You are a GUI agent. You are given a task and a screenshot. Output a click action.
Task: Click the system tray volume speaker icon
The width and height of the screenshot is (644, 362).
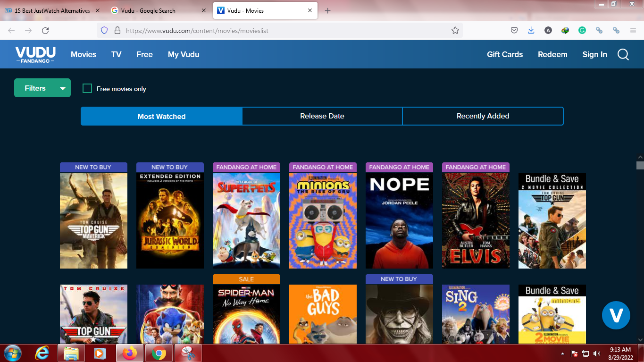pyautogui.click(x=597, y=354)
